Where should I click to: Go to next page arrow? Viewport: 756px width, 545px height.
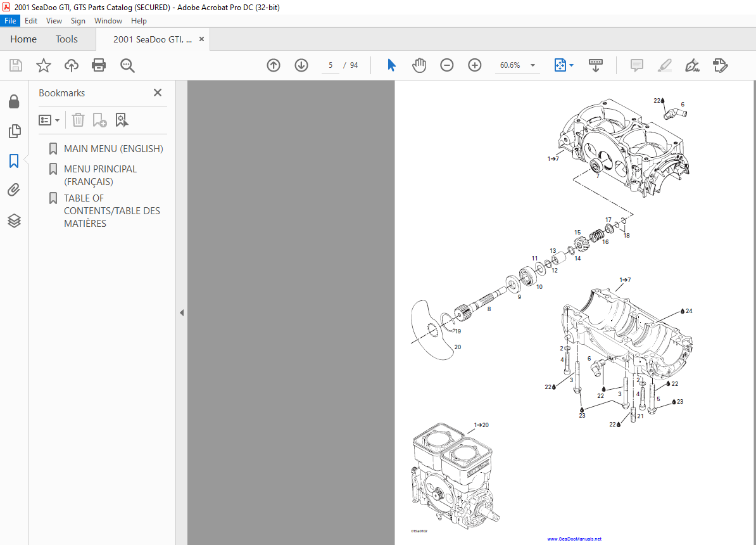(301, 65)
